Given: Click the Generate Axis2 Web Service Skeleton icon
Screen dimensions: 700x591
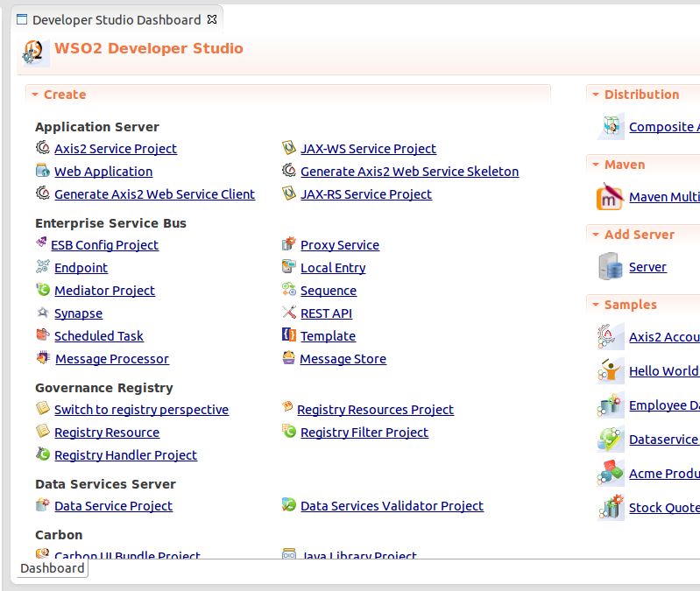Looking at the screenshot, I should [x=289, y=170].
